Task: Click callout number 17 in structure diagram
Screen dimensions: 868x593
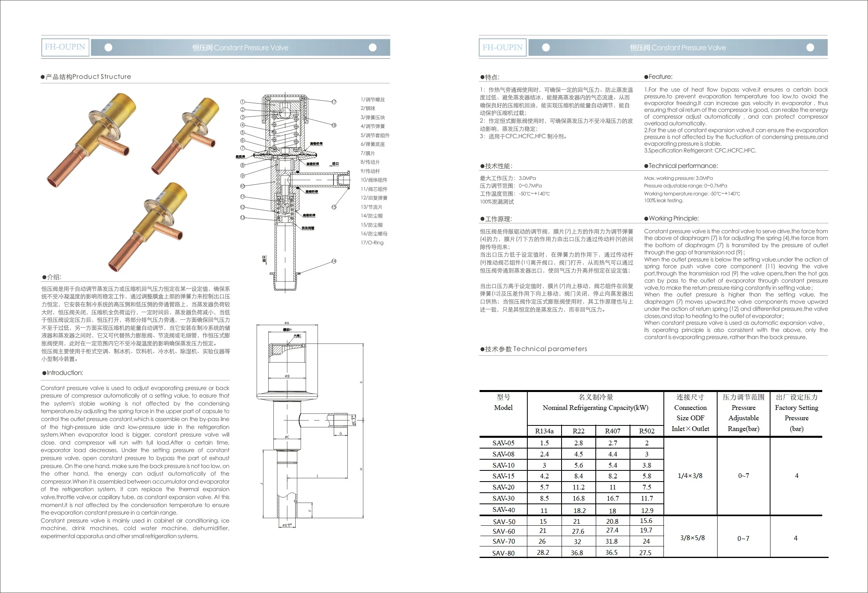Action: click(334, 102)
